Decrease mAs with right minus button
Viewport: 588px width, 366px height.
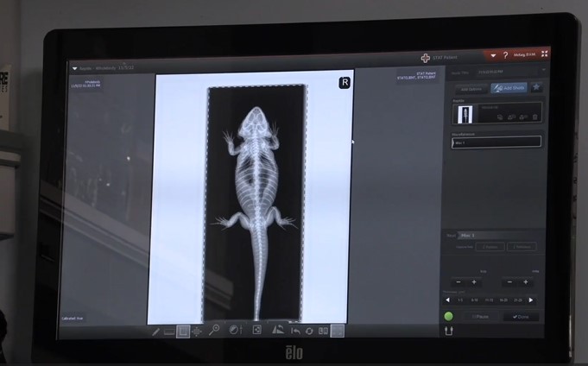pyautogui.click(x=509, y=282)
